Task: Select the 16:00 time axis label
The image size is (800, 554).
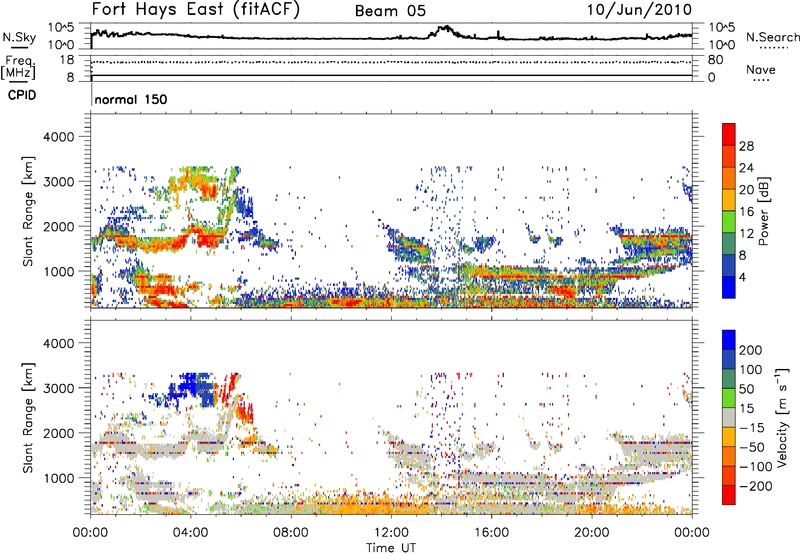Action: click(x=491, y=533)
